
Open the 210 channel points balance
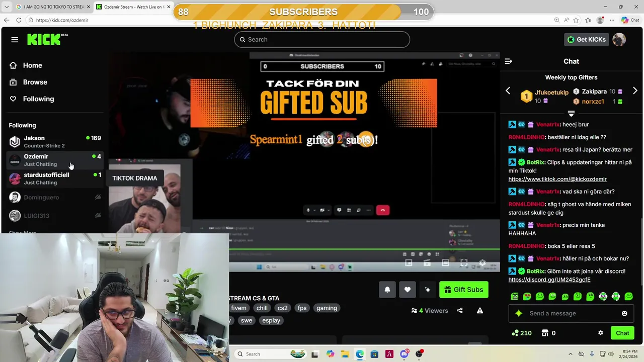coord(521,333)
